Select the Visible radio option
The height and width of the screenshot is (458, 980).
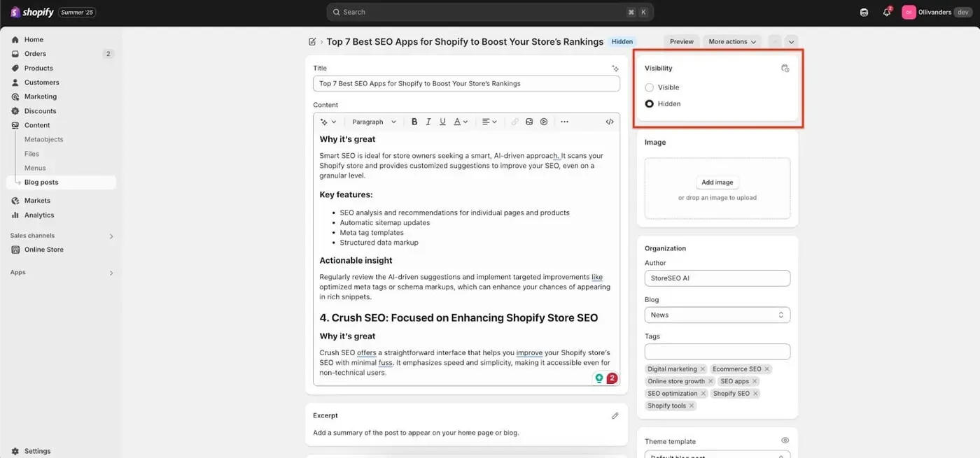point(650,87)
